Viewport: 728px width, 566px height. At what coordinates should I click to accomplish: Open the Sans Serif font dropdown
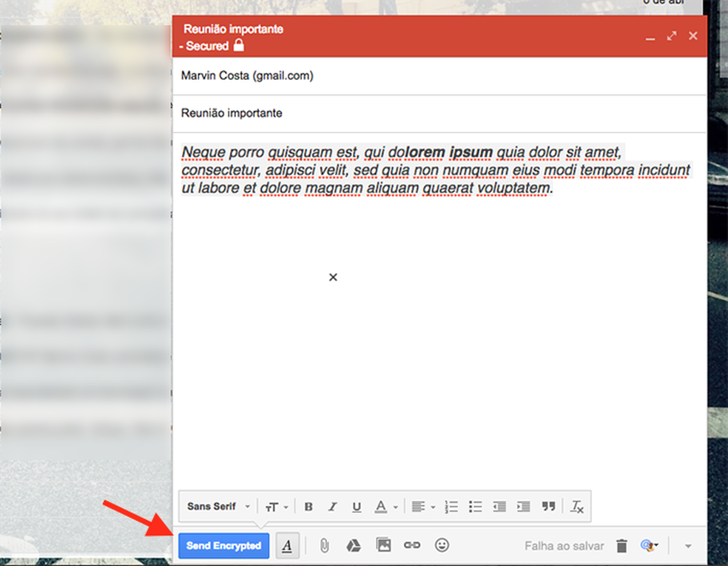(x=216, y=506)
